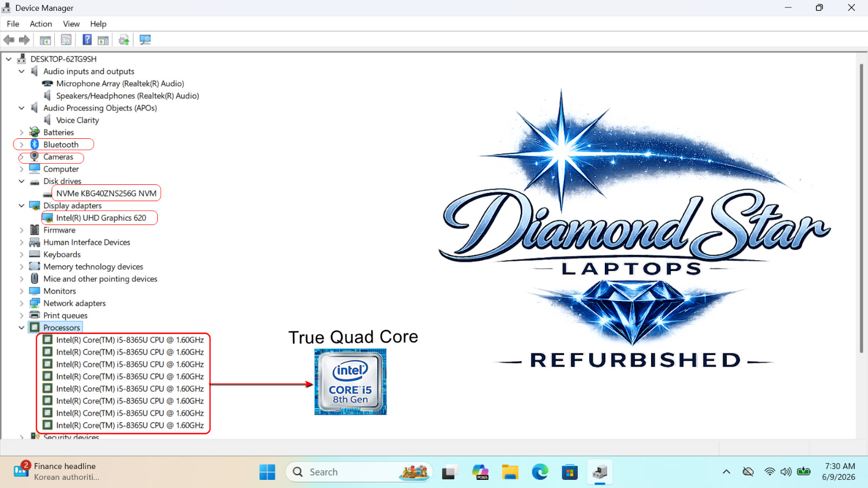The width and height of the screenshot is (868, 488).
Task: Open Microsoft Edge from the taskbar
Action: [540, 472]
